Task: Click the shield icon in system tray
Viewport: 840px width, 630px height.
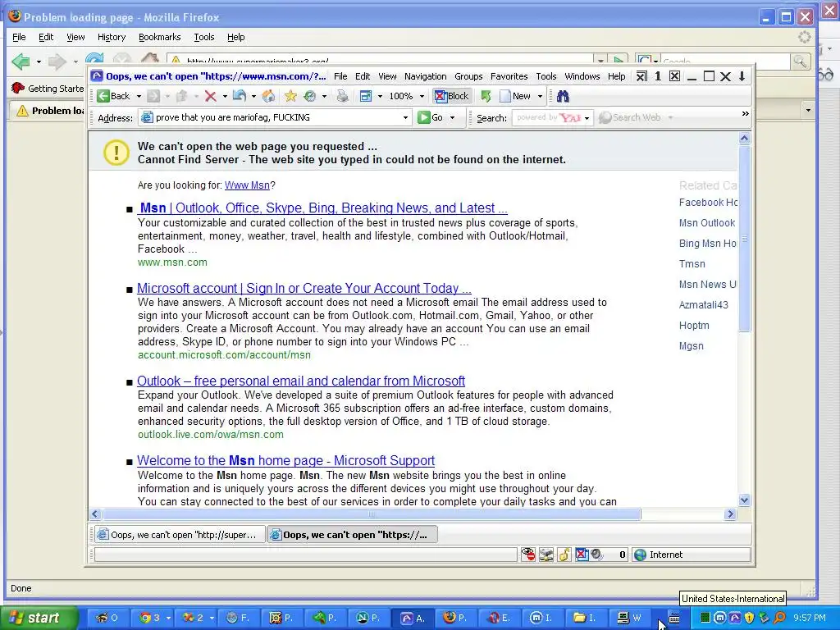Action: [x=749, y=618]
